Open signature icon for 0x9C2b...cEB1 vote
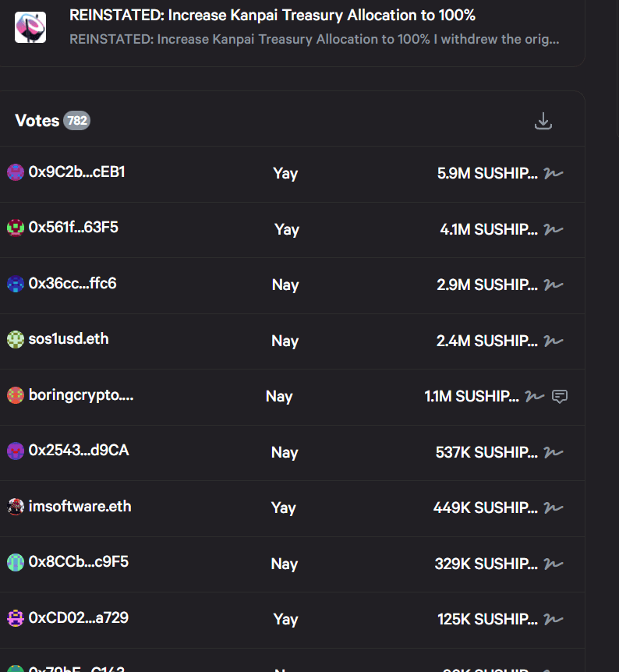The height and width of the screenshot is (672, 619). pyautogui.click(x=554, y=173)
